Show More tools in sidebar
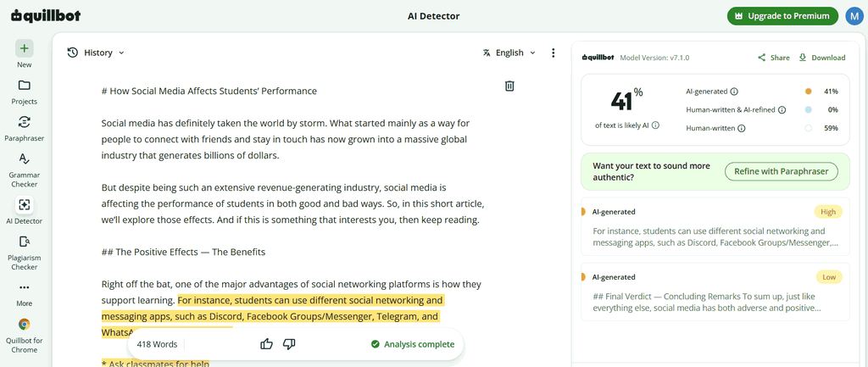This screenshot has width=868, height=367. [25, 294]
